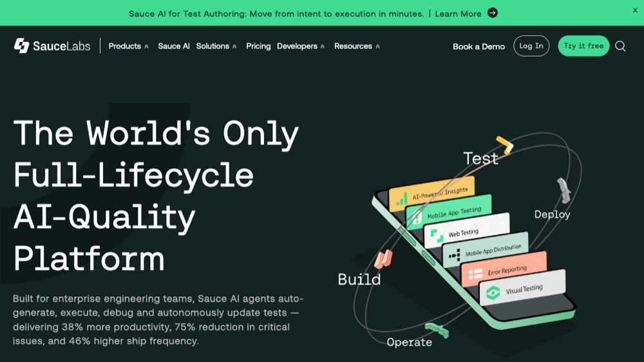
Task: Click the gray Deploy stage arrow icon
Action: 564,190
